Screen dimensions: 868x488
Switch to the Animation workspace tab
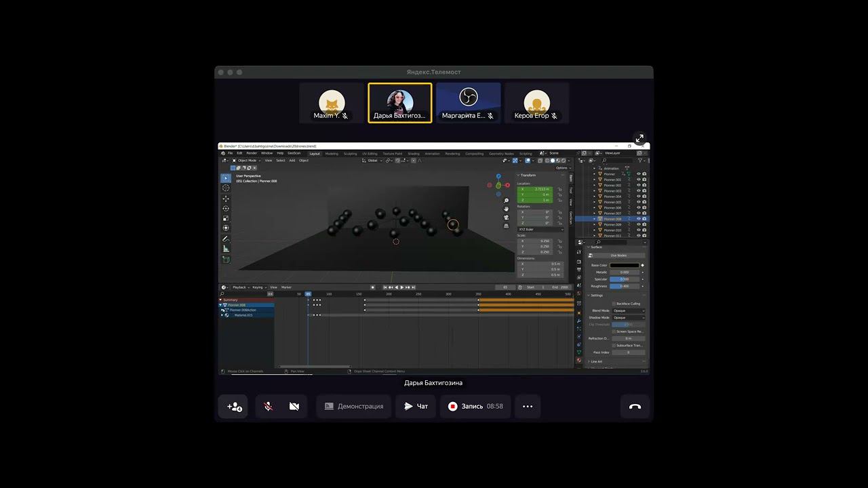432,154
